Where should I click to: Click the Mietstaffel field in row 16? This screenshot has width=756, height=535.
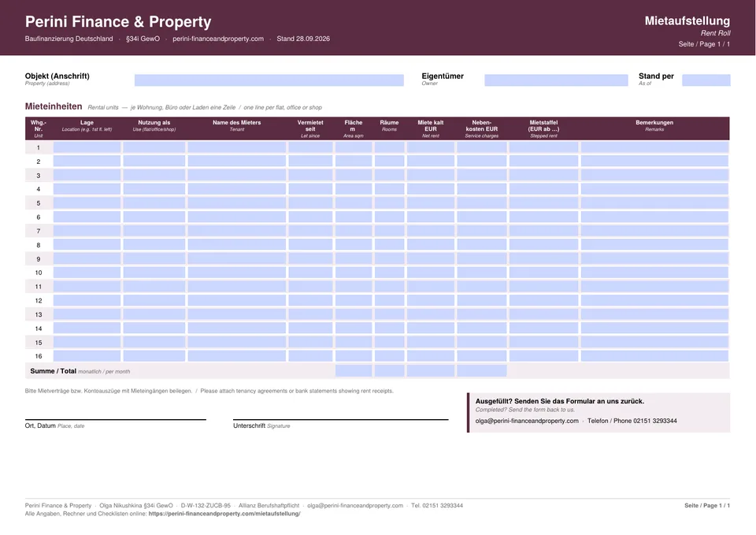(x=543, y=356)
